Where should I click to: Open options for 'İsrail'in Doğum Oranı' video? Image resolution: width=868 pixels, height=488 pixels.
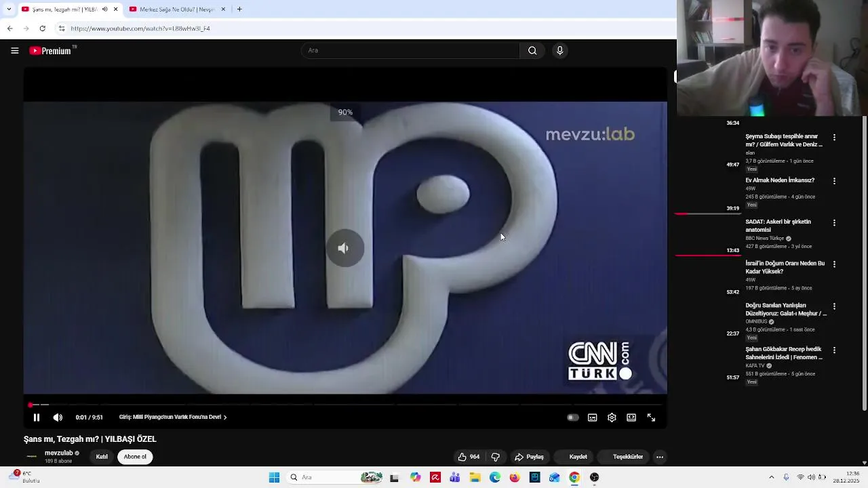coord(834,264)
